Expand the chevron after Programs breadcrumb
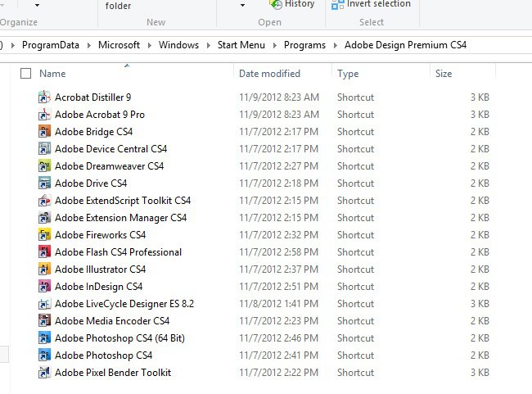This screenshot has width=532, height=394. pyautogui.click(x=336, y=45)
